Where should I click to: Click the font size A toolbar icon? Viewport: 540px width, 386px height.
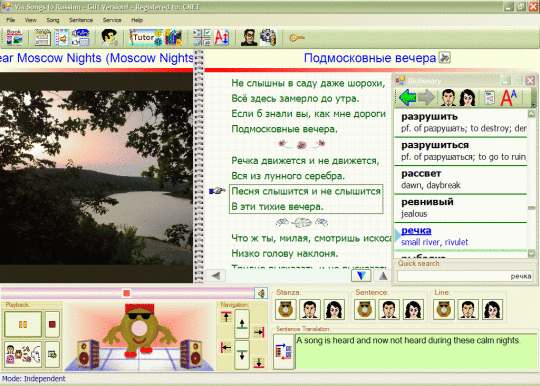(x=221, y=37)
